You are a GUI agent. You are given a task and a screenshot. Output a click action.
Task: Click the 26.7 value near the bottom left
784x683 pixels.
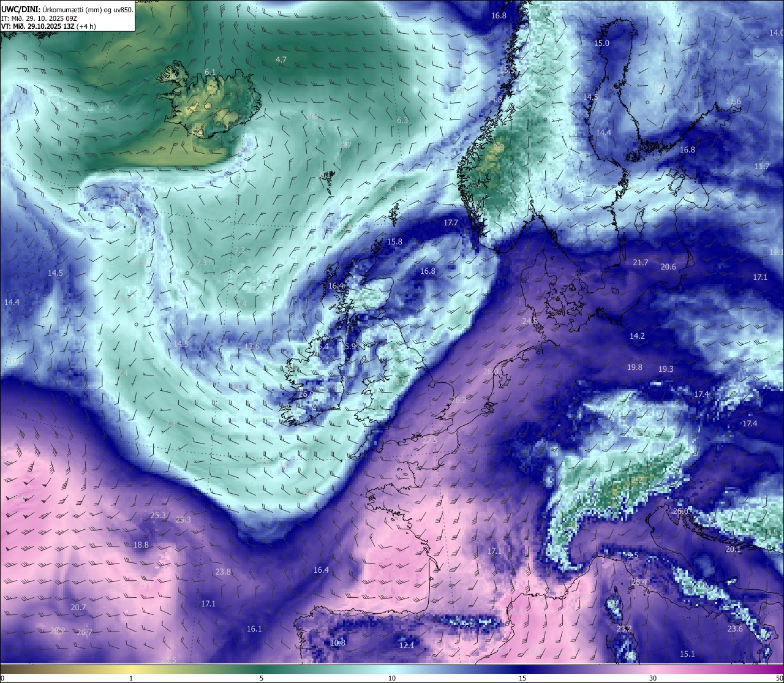point(85,633)
